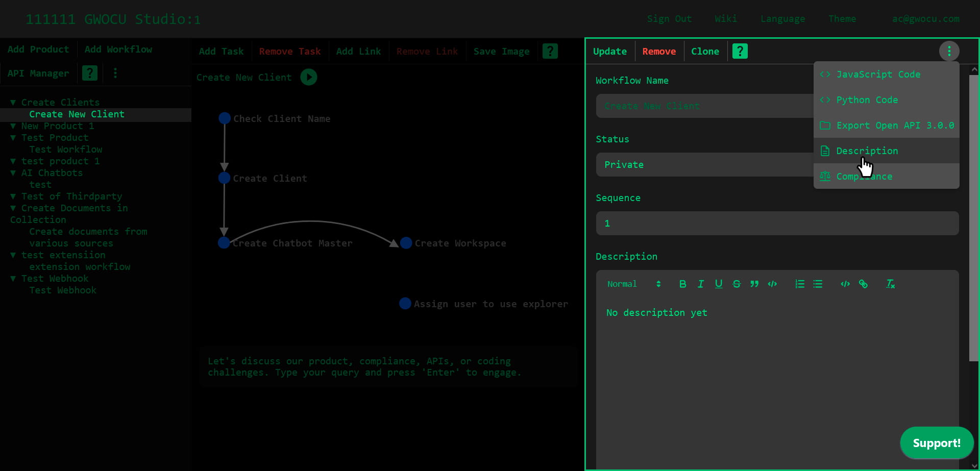The height and width of the screenshot is (471, 980).
Task: Open the Theme menu in header
Action: point(842,19)
